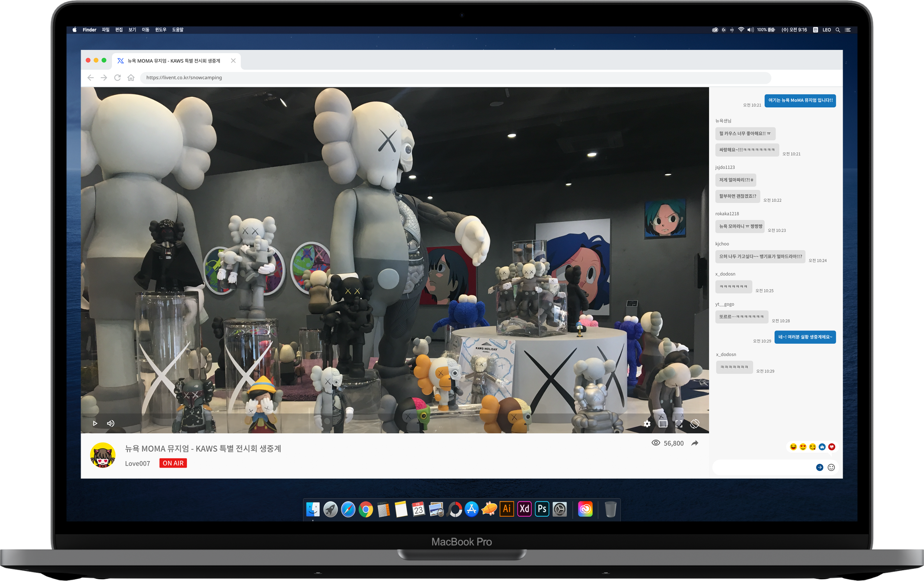Launch Photoshop from the dock
The width and height of the screenshot is (924, 581).
[x=542, y=509]
